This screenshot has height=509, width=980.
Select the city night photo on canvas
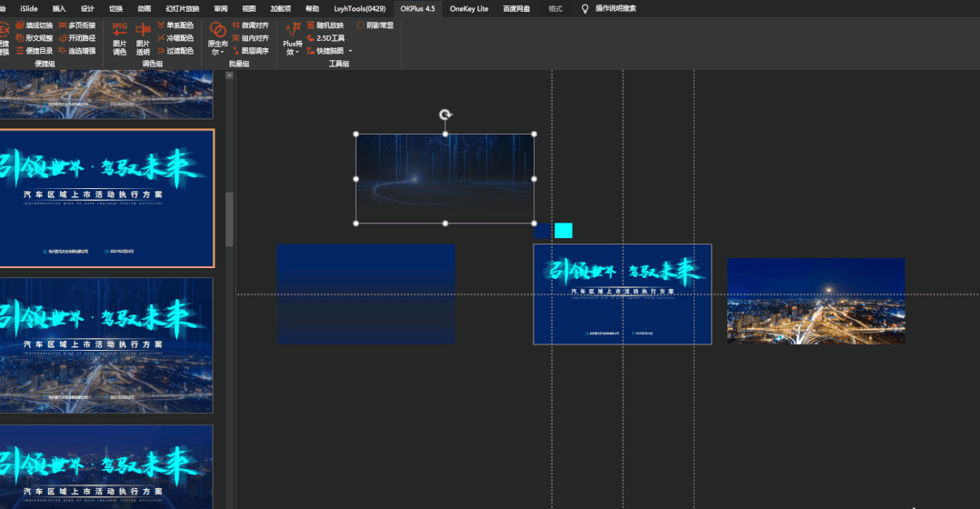[815, 301]
